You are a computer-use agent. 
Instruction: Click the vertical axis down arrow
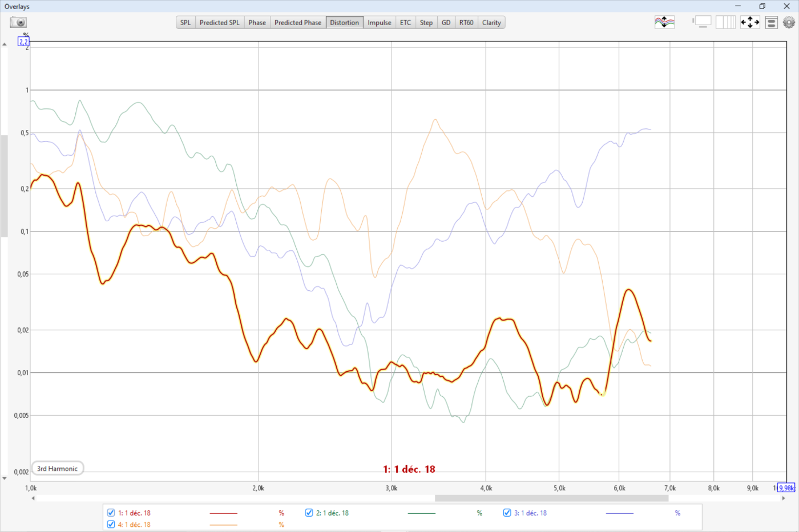[x=5, y=478]
